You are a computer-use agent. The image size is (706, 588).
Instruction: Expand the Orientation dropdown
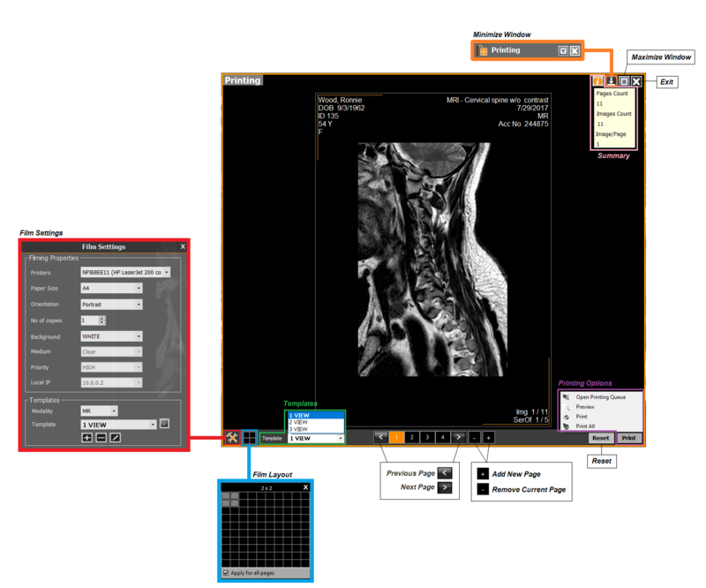pyautogui.click(x=139, y=305)
